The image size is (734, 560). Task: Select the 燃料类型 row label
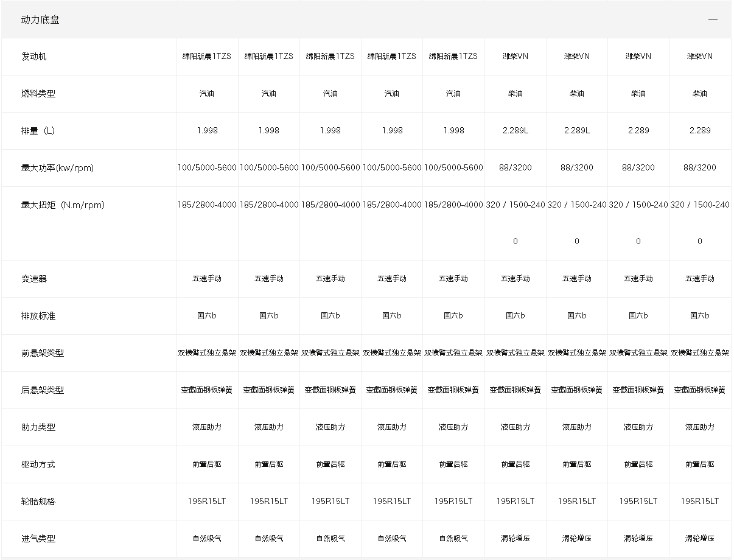38,94
